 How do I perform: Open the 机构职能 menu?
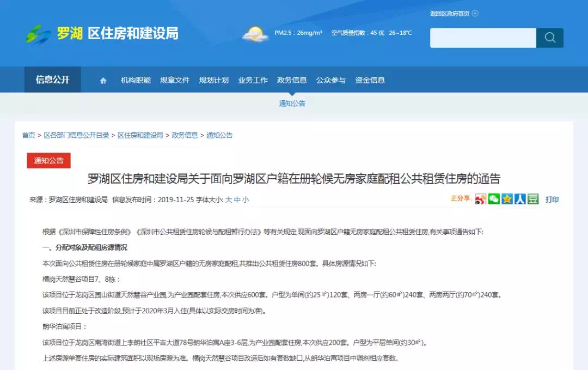(136, 80)
